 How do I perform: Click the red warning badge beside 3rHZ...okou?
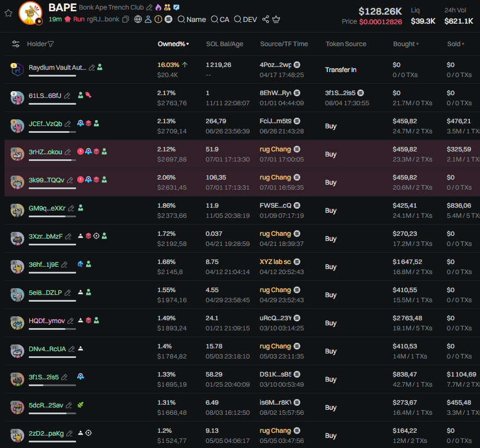pyautogui.click(x=81, y=151)
